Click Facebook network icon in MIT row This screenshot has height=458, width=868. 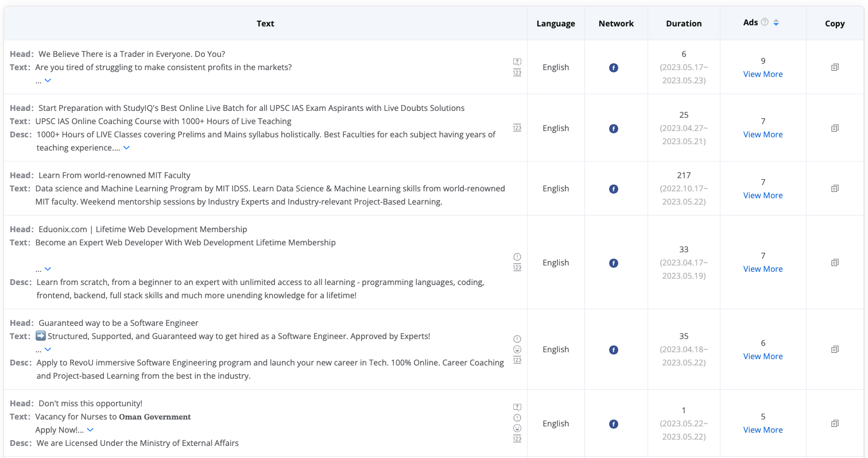[x=613, y=189]
